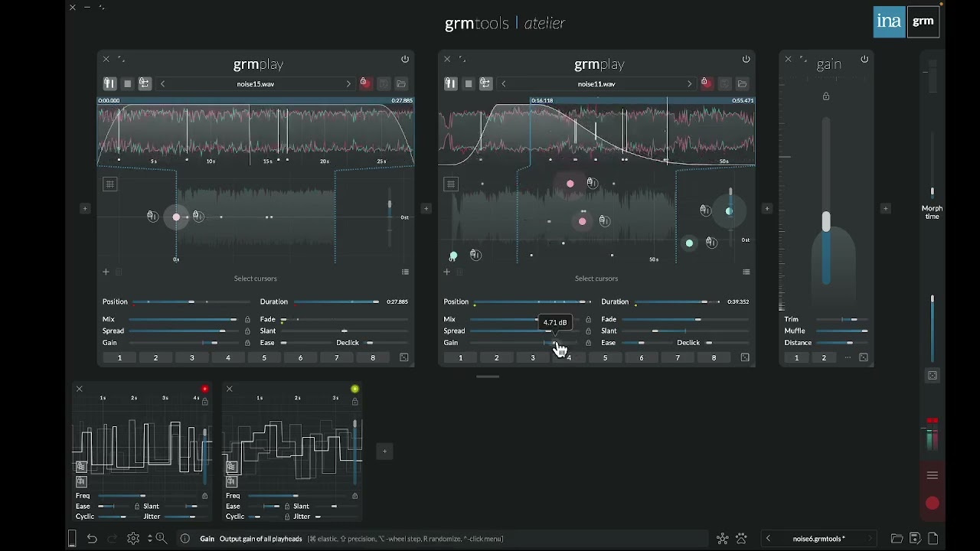Select preset 1 in the noise15.wav player
The width and height of the screenshot is (980, 551).
click(x=119, y=357)
